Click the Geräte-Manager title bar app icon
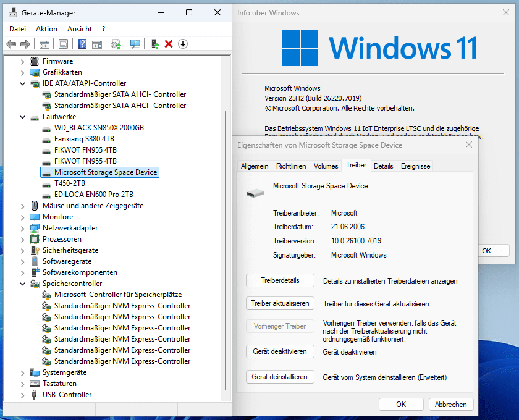 [13, 12]
